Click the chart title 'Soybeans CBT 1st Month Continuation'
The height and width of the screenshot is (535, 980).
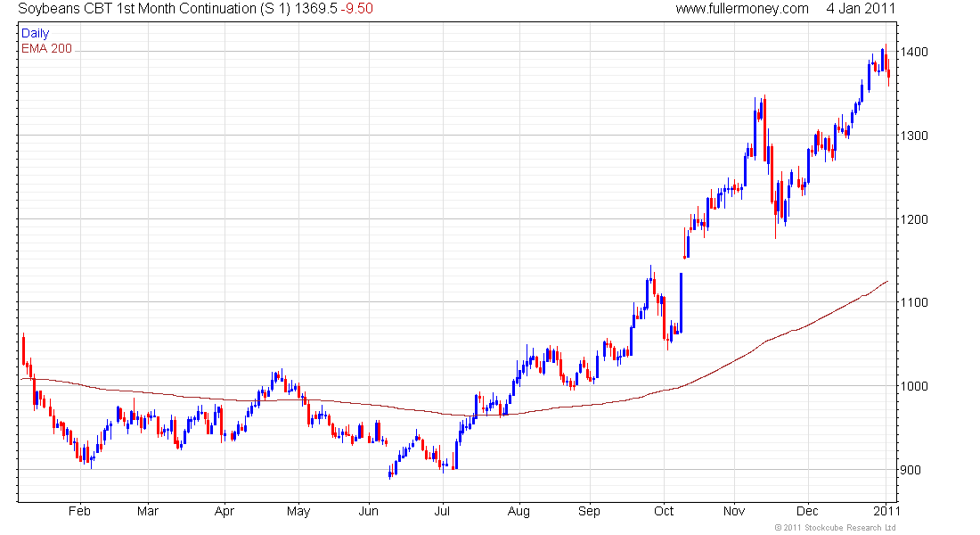[x=137, y=8]
